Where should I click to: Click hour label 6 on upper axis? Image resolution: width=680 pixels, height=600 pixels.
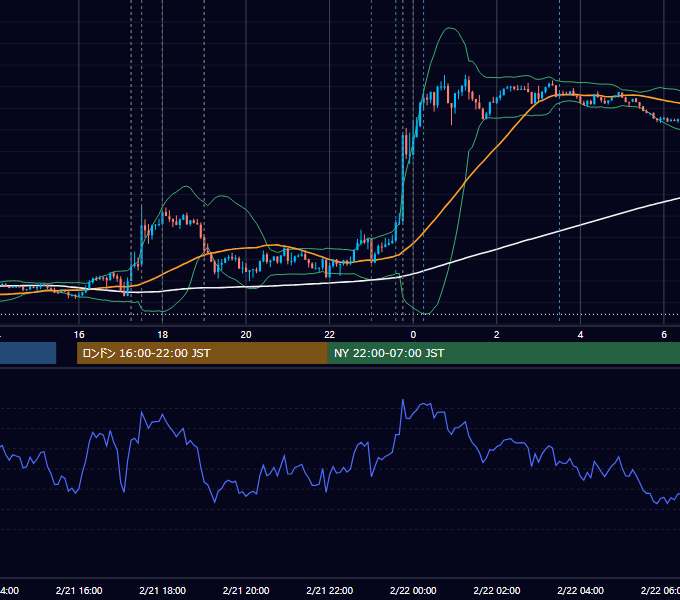pos(664,335)
